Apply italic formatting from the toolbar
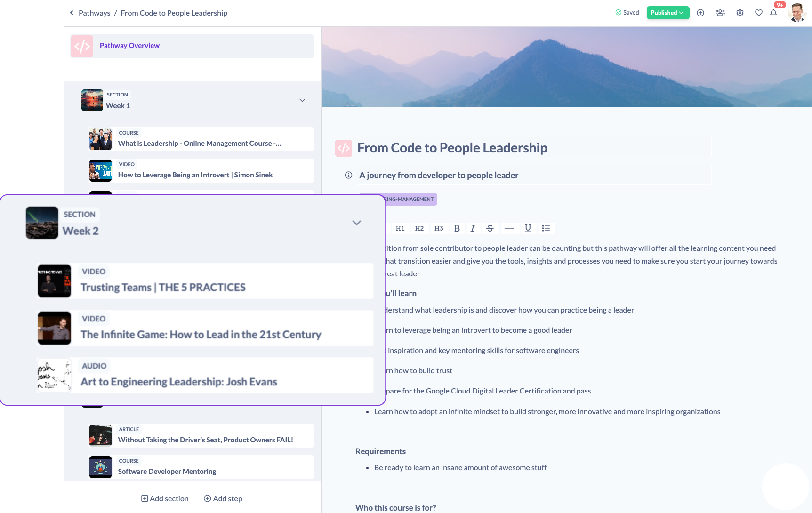The width and height of the screenshot is (812, 513). click(x=473, y=228)
